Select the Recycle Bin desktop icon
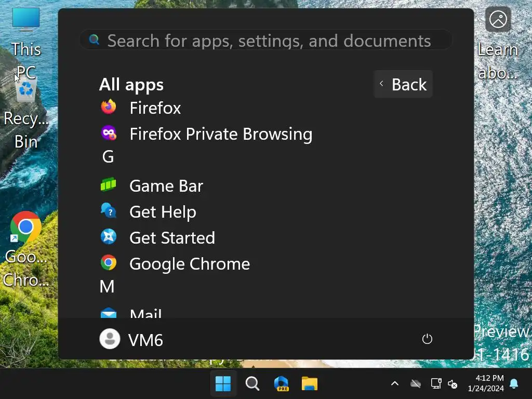Image resolution: width=532 pixels, height=399 pixels. coord(26,114)
